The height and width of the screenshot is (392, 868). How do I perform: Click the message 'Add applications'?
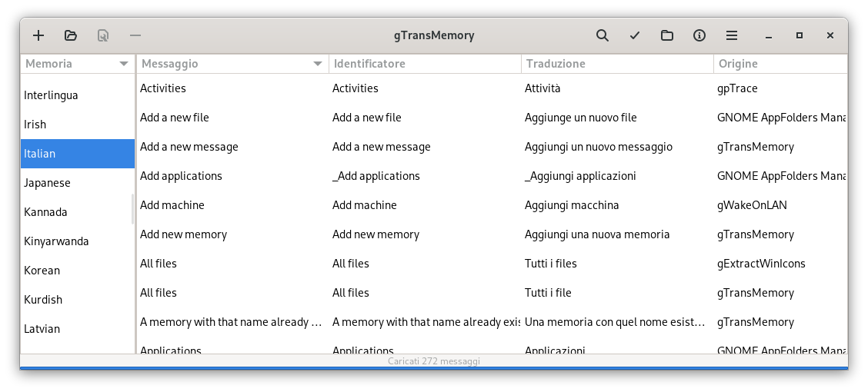click(x=181, y=176)
